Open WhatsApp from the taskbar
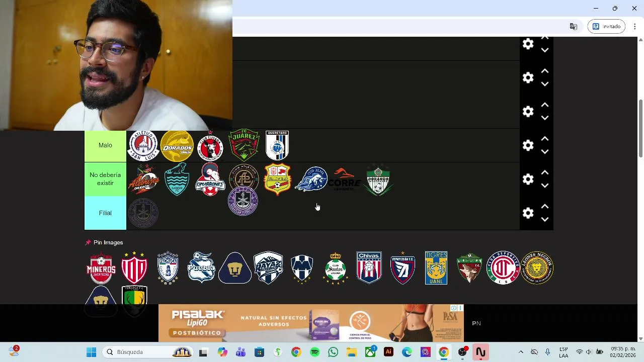This screenshot has height=362, width=644. pyautogui.click(x=333, y=352)
